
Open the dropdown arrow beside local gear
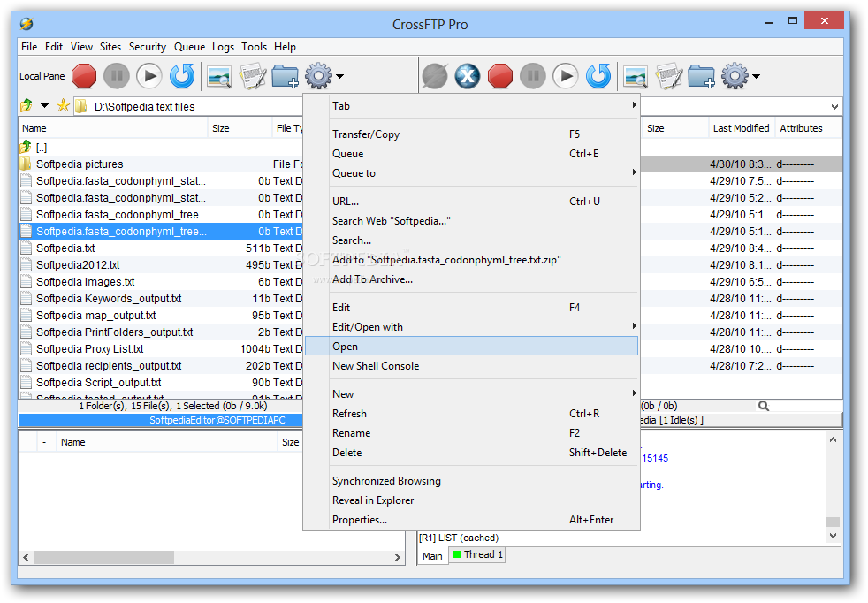pos(340,76)
